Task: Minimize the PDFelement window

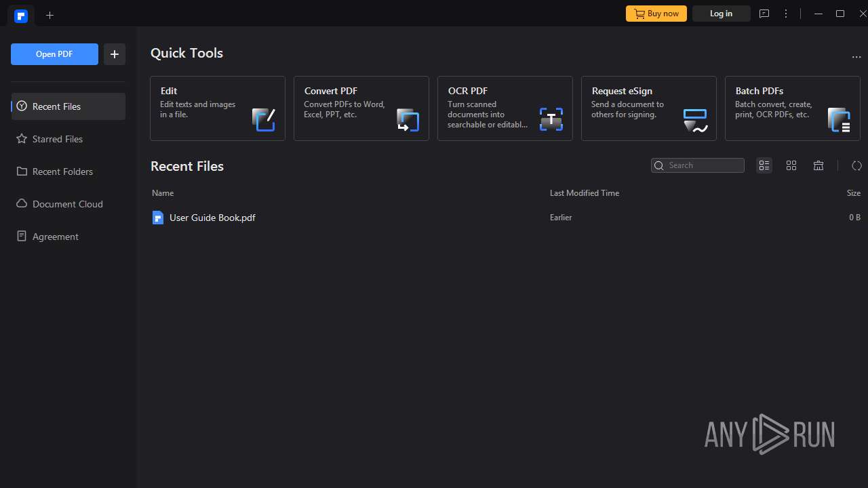Action: click(818, 14)
